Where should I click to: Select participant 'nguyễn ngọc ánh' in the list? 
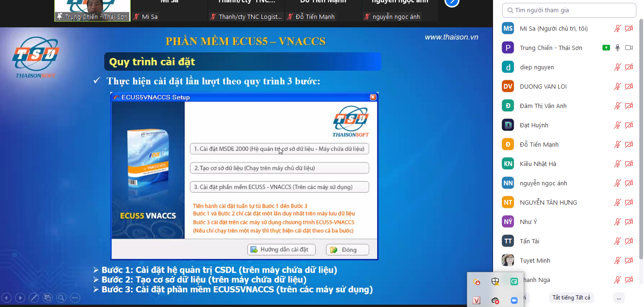pyautogui.click(x=544, y=183)
